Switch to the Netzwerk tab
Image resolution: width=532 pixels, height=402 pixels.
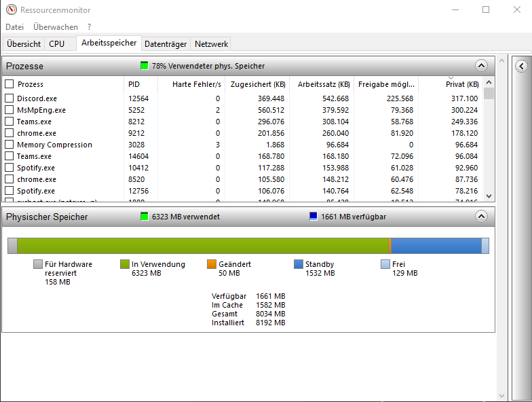[211, 43]
